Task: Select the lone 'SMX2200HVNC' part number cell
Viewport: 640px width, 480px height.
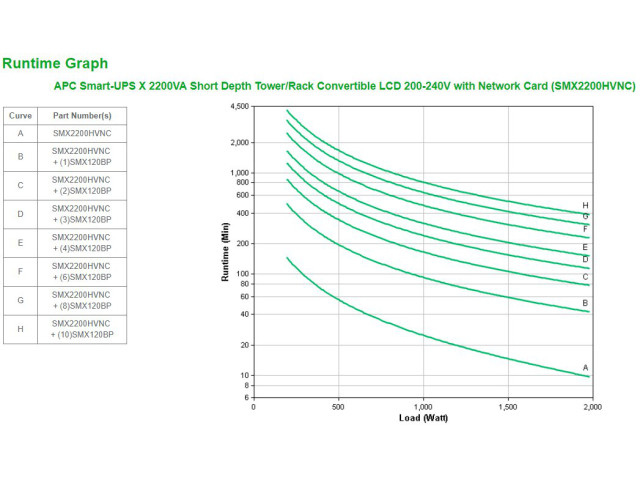Action: 82,133
